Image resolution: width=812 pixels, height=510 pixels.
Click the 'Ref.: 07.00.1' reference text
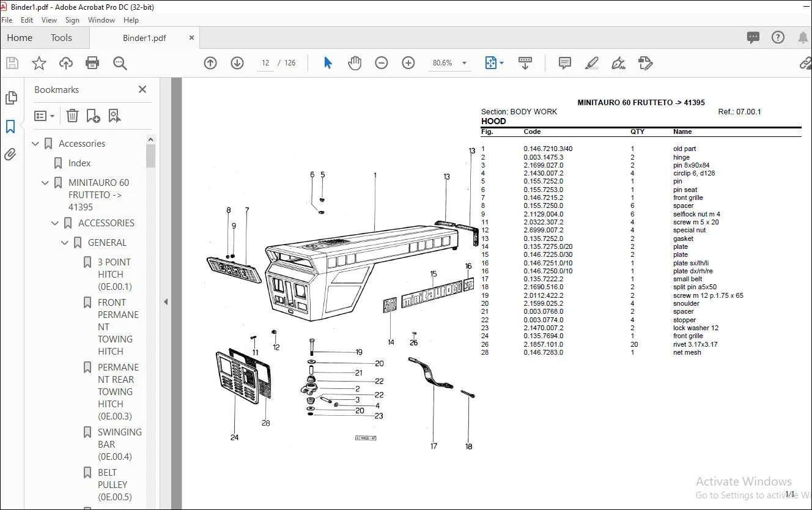click(x=740, y=112)
